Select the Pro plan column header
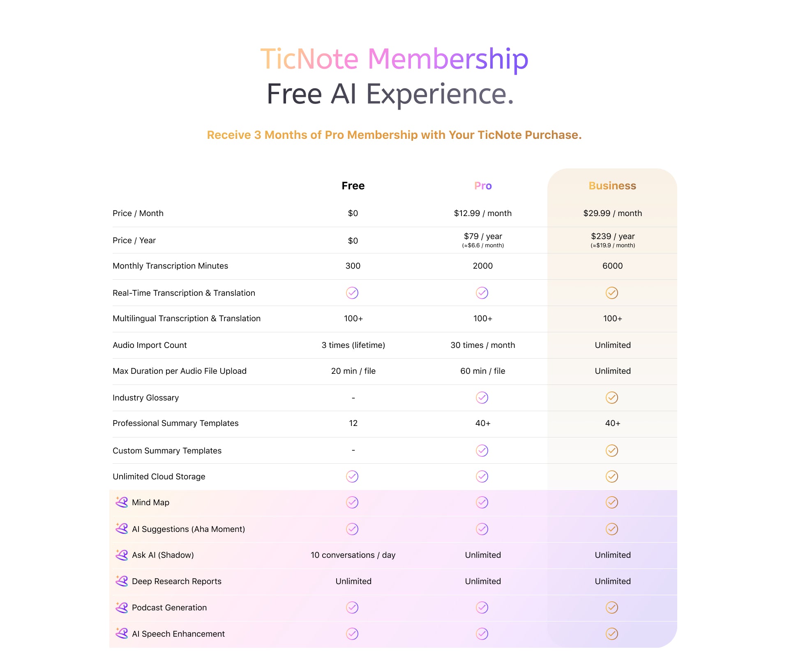The height and width of the screenshot is (672, 789). 483,186
